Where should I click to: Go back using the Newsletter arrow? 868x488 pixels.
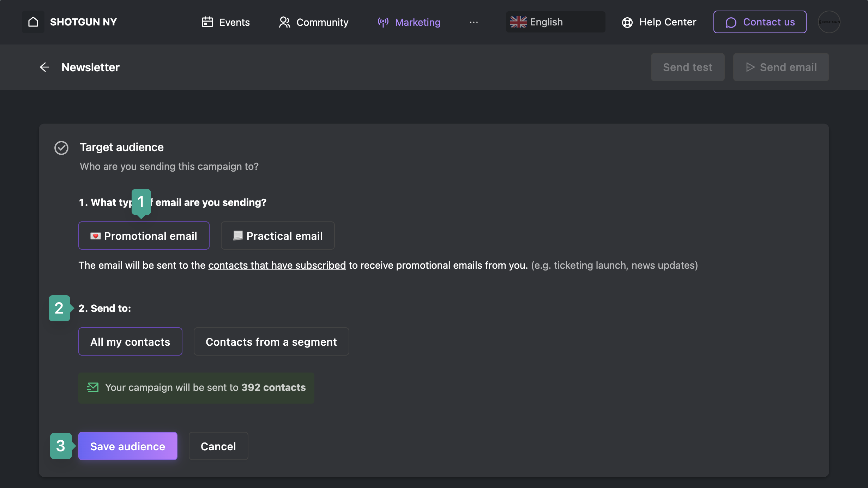click(x=44, y=67)
